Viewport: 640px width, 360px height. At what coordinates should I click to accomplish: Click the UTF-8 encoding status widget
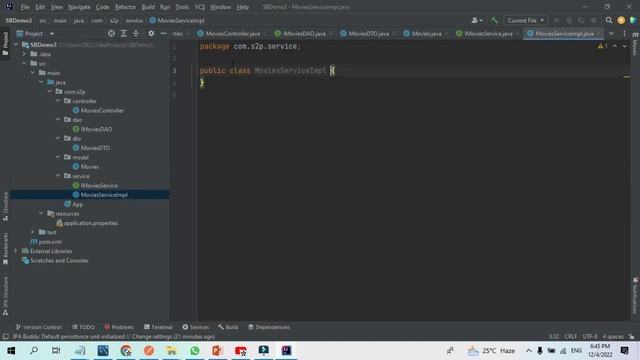tap(590, 337)
